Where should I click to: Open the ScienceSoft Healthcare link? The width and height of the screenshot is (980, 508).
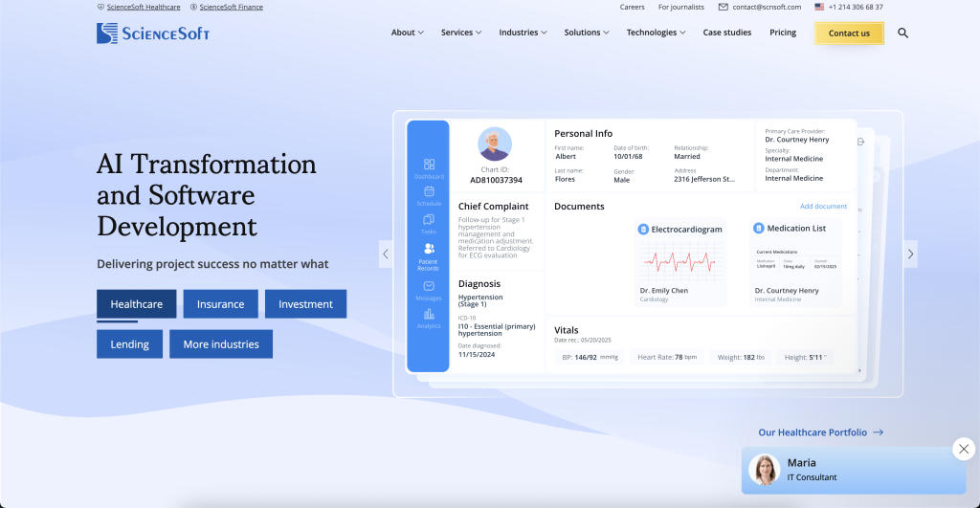[144, 7]
